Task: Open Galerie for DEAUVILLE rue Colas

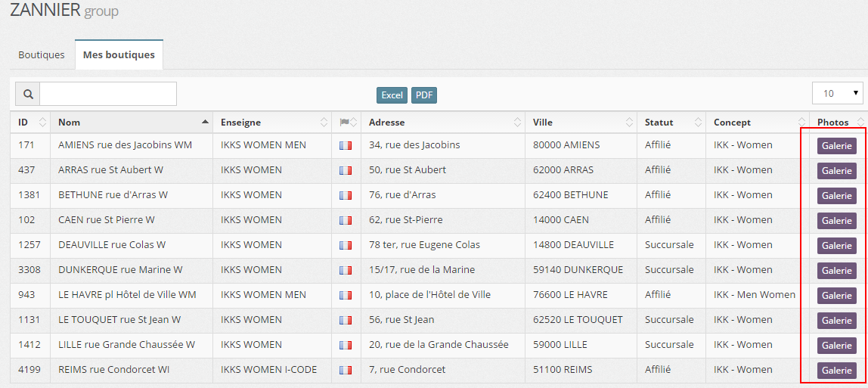Action: click(836, 246)
